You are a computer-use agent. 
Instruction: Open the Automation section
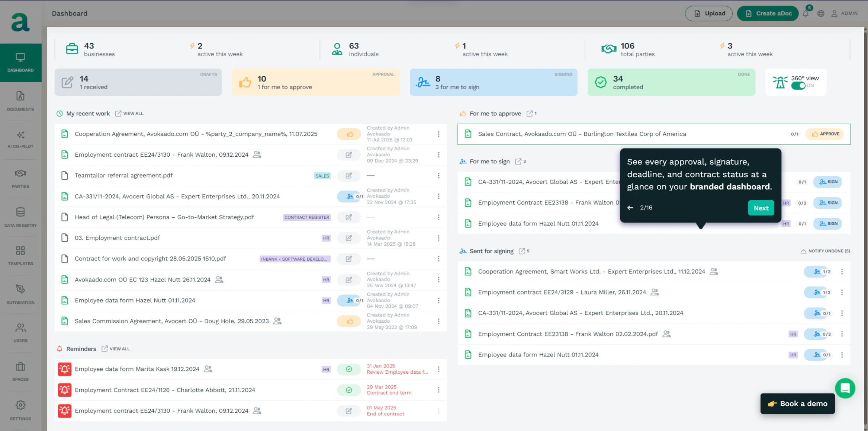point(20,295)
